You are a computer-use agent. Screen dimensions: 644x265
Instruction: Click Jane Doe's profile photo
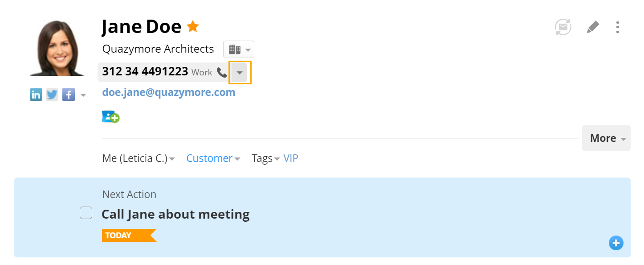point(57,47)
